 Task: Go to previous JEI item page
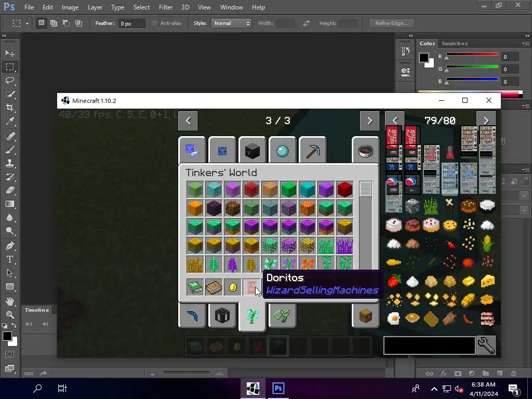(x=395, y=121)
